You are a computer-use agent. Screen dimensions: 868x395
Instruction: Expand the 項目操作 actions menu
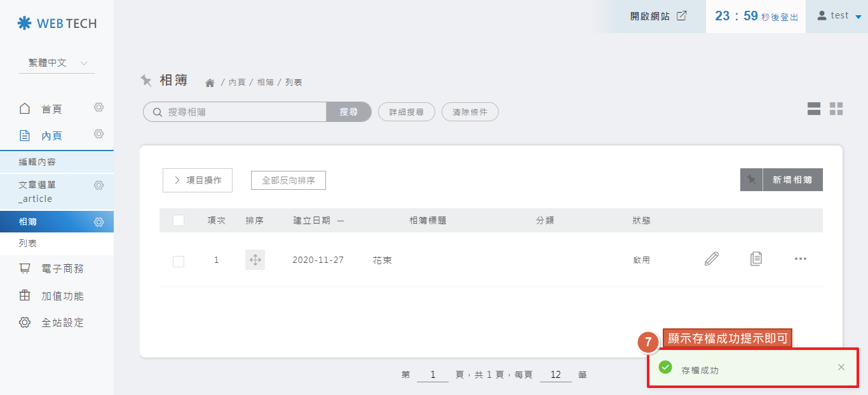pos(198,180)
